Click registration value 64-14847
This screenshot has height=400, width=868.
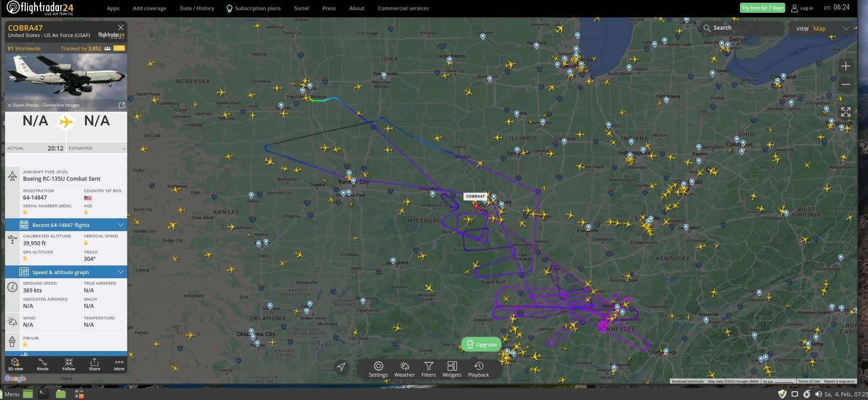(35, 198)
